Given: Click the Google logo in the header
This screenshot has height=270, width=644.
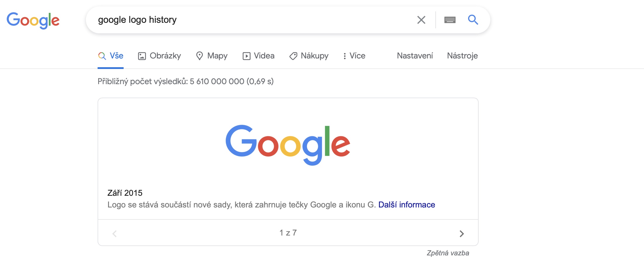Looking at the screenshot, I should [33, 20].
